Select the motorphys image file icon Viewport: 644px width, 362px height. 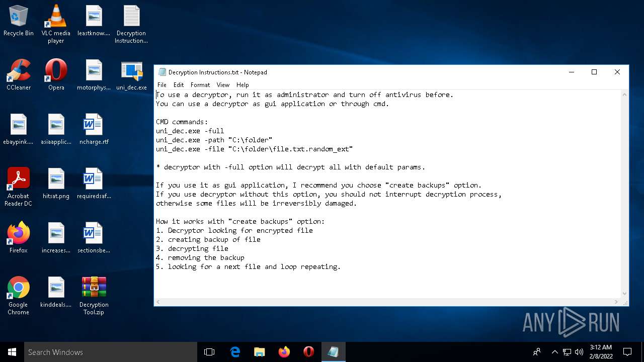tap(94, 75)
